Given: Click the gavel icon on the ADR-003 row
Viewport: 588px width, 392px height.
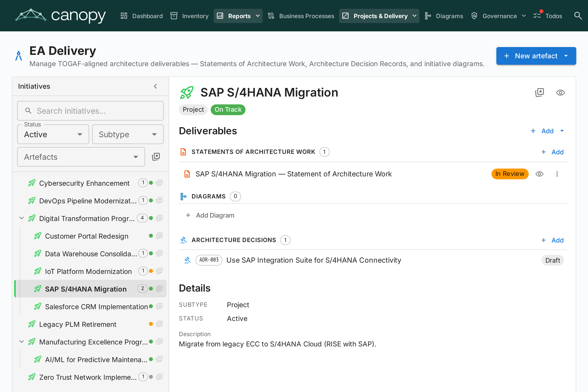Looking at the screenshot, I should [187, 260].
